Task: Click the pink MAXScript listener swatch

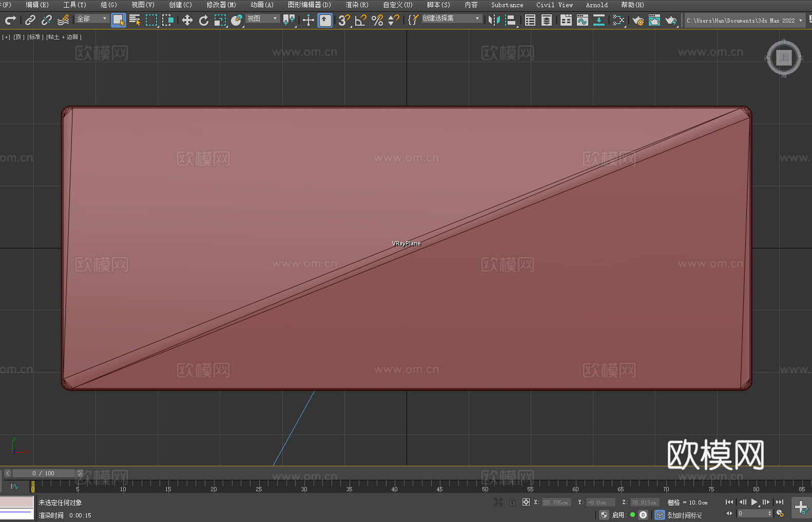Action: point(16,502)
